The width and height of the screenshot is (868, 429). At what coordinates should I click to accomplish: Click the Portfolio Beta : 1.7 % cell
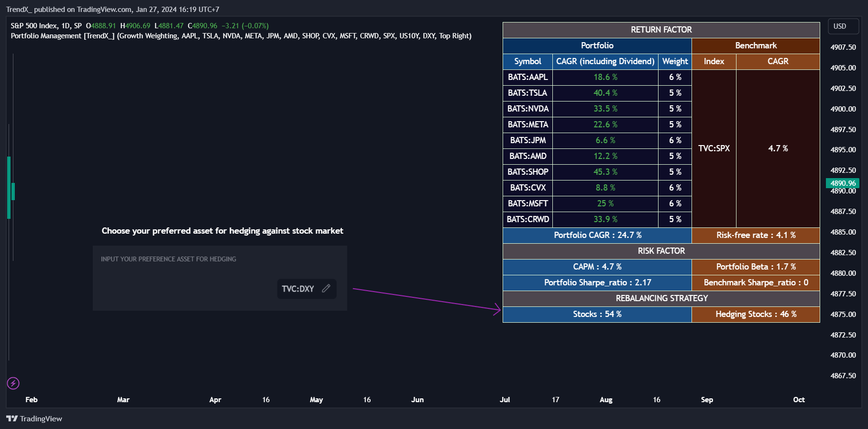(x=756, y=267)
